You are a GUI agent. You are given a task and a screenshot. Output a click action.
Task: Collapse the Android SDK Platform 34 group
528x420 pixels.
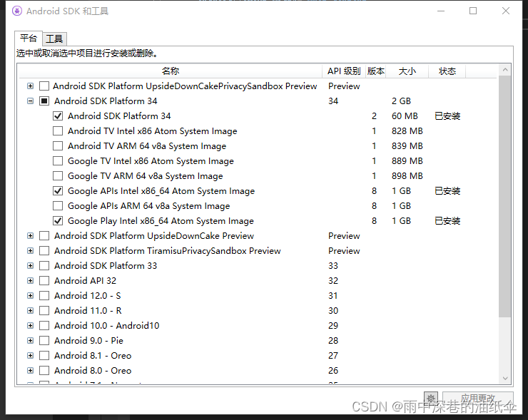[x=30, y=101]
